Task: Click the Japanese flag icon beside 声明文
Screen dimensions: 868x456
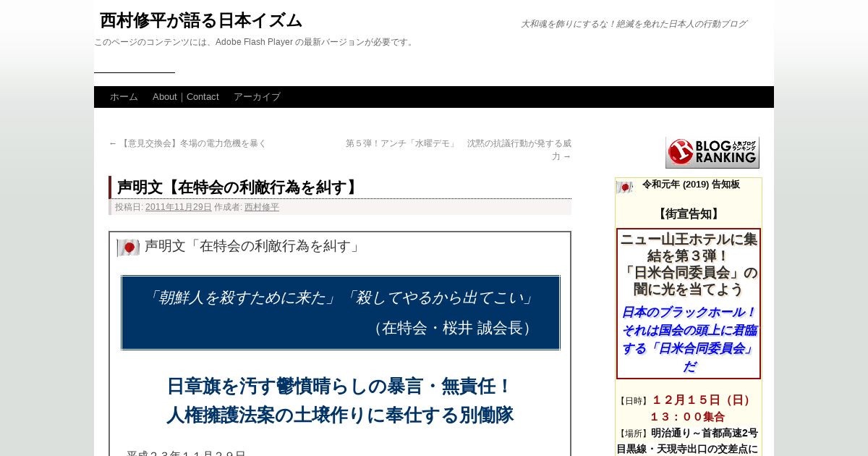Action: [128, 248]
